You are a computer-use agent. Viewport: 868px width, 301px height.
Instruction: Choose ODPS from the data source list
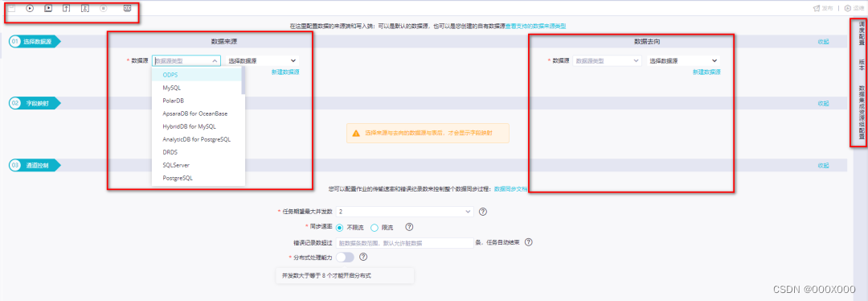(x=197, y=74)
